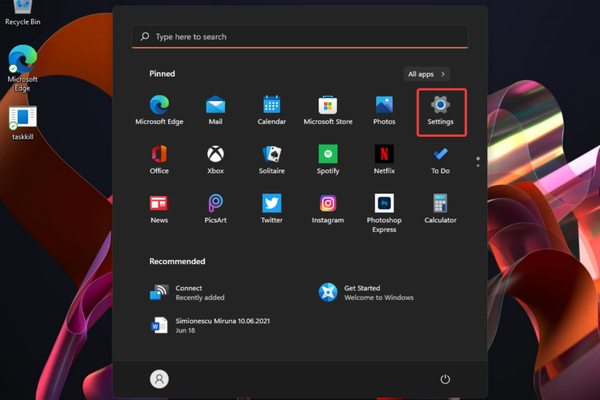Click the Type here to search field
600x400 pixels.
click(x=300, y=37)
